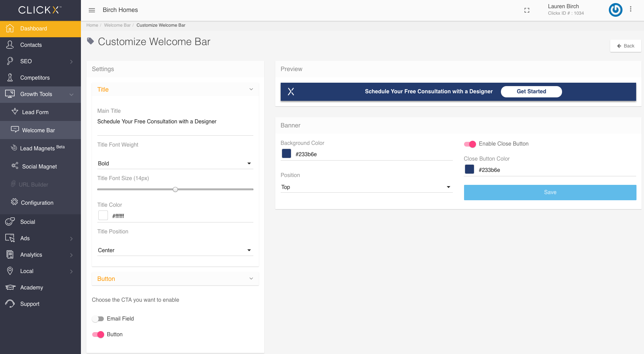Click the SEO magnifier icon
This screenshot has height=354, width=644.
point(10,61)
